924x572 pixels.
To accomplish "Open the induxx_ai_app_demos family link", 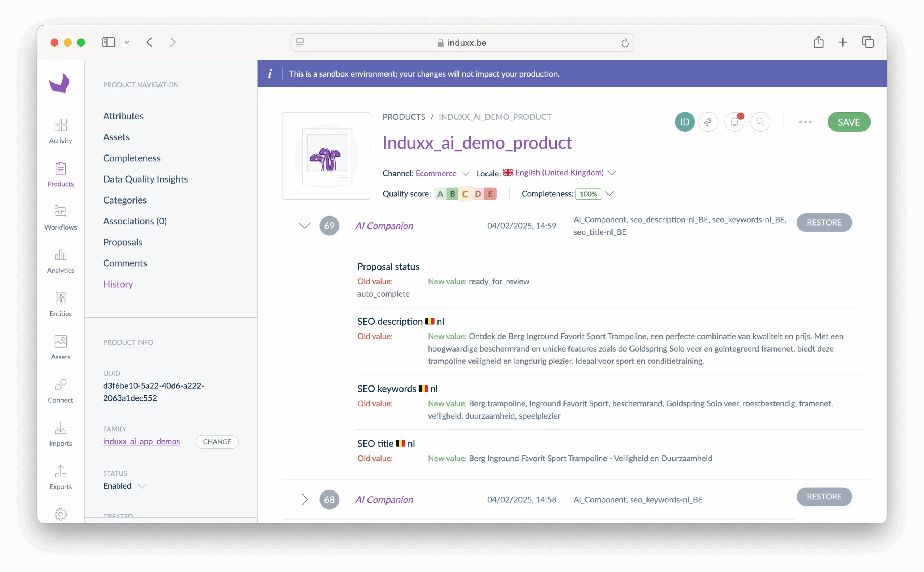I will coord(141,441).
